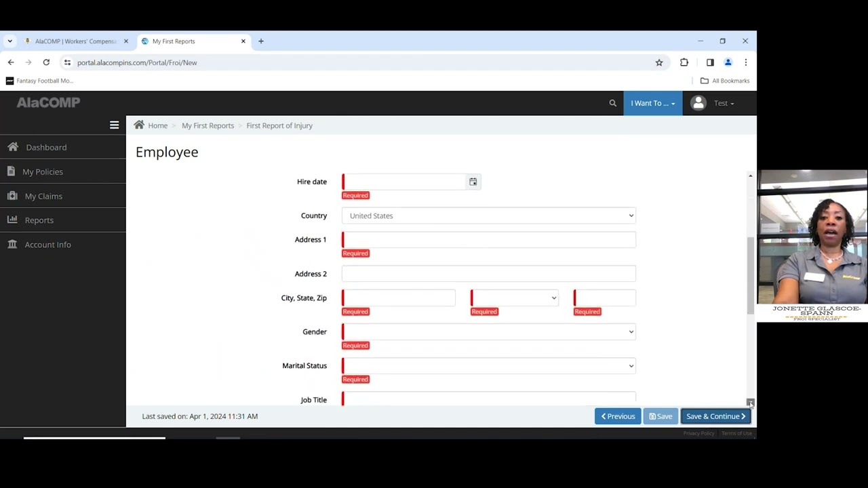Open the Hire date calendar picker
Viewport: 868px width, 488px height.
[473, 182]
